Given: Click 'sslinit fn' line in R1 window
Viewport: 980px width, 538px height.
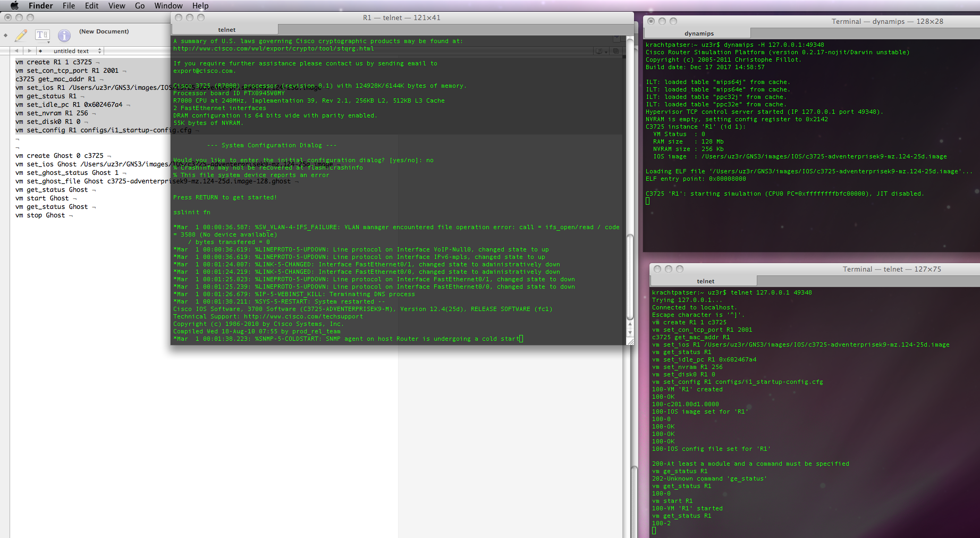Looking at the screenshot, I should coord(192,212).
